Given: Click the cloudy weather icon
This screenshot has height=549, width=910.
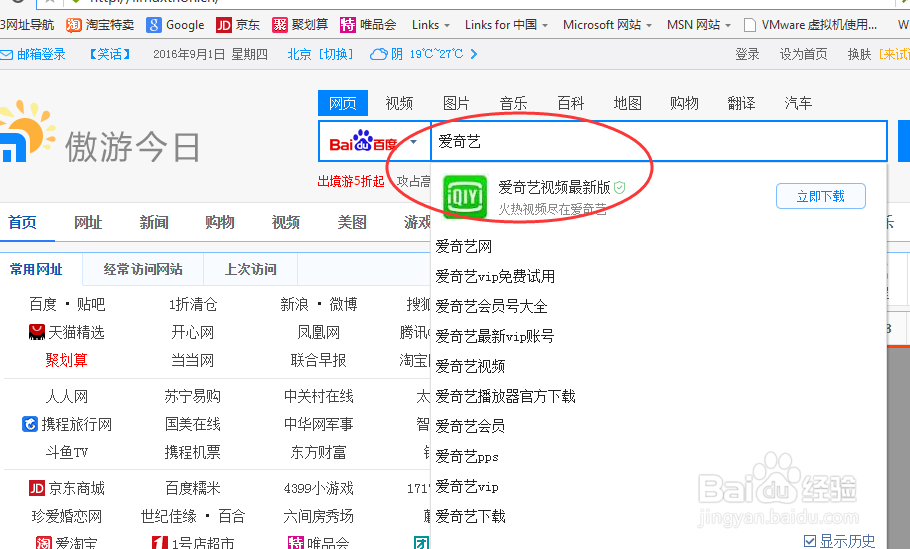Looking at the screenshot, I should (378, 55).
